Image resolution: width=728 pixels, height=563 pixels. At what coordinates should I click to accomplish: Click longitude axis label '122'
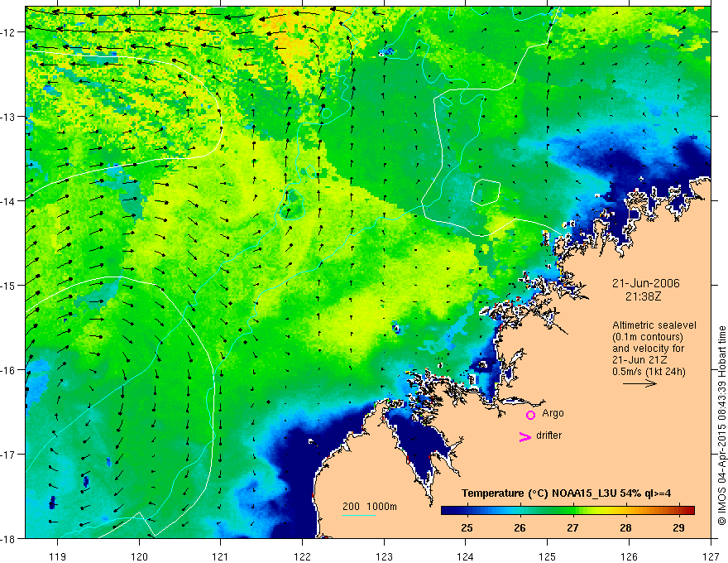click(302, 556)
